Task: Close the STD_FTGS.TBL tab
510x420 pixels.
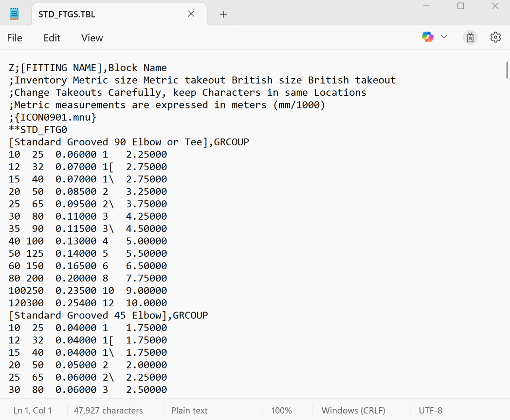Action: click(191, 14)
